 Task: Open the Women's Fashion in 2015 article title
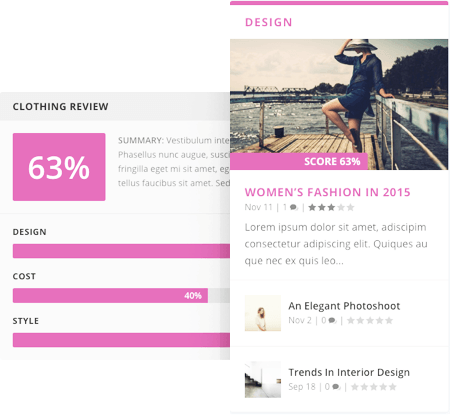tap(327, 192)
